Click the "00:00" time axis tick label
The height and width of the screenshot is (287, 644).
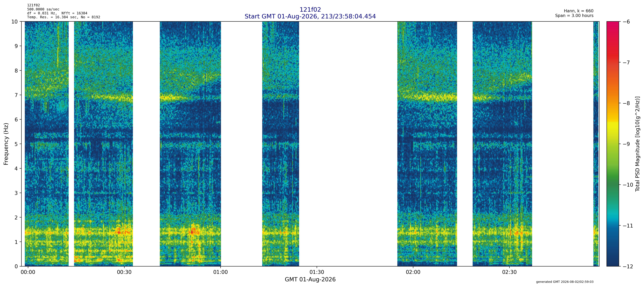[x=28, y=272]
